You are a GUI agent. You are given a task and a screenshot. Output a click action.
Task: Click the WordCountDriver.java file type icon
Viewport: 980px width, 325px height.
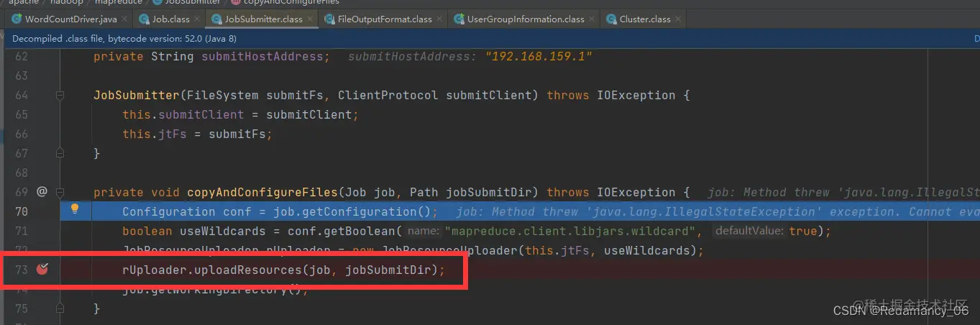pyautogui.click(x=16, y=19)
